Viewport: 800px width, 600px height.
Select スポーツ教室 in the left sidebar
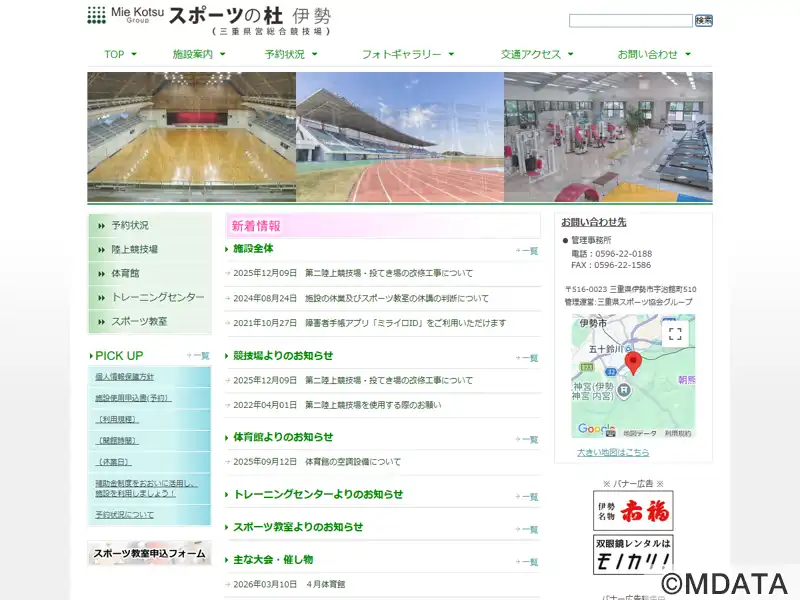(x=150, y=321)
